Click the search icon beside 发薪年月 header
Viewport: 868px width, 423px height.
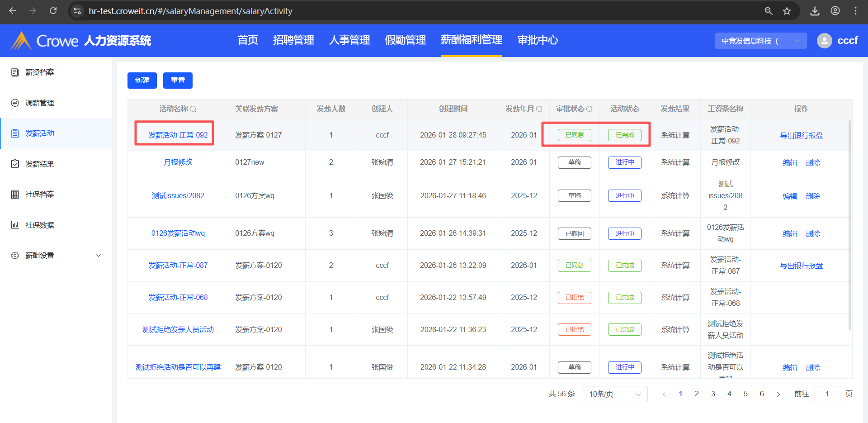(x=539, y=109)
